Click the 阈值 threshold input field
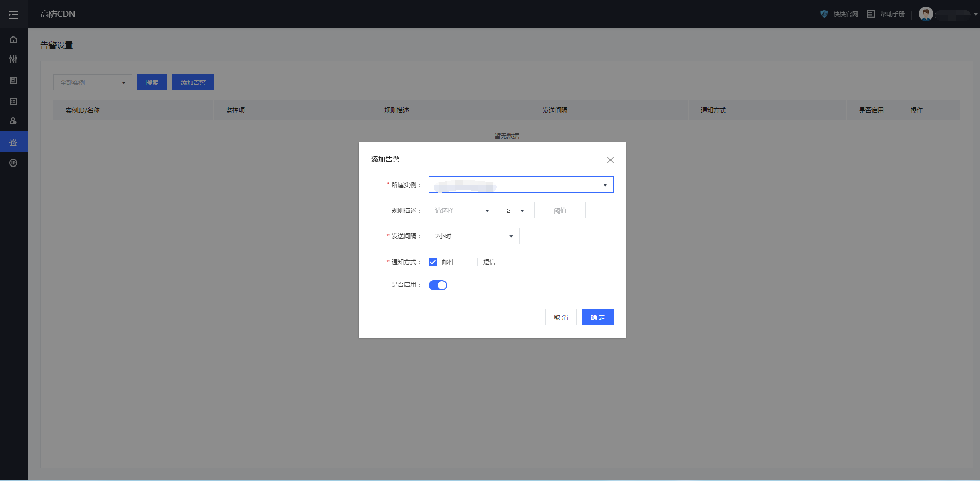The image size is (980, 481). tap(560, 210)
